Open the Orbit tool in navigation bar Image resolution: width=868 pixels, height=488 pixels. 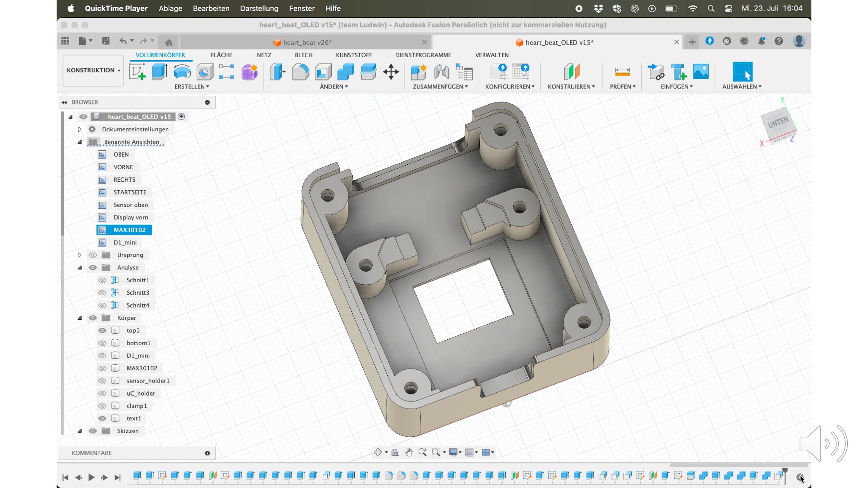tap(378, 452)
